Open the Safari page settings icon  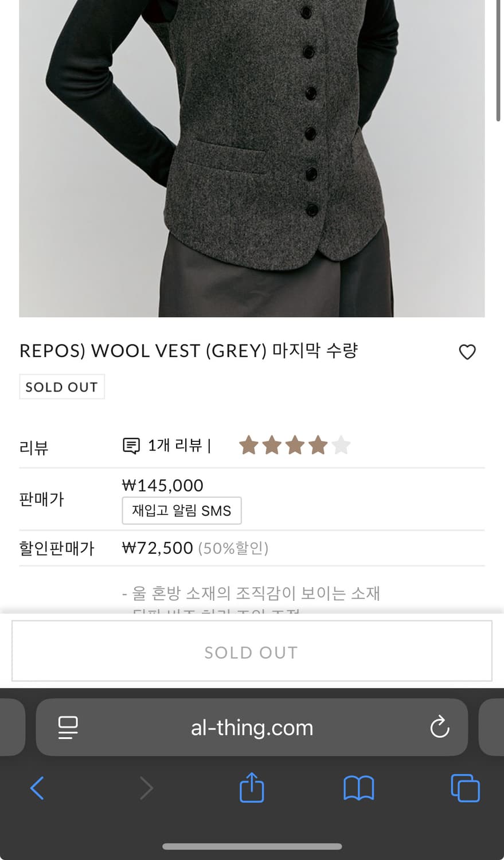(68, 727)
